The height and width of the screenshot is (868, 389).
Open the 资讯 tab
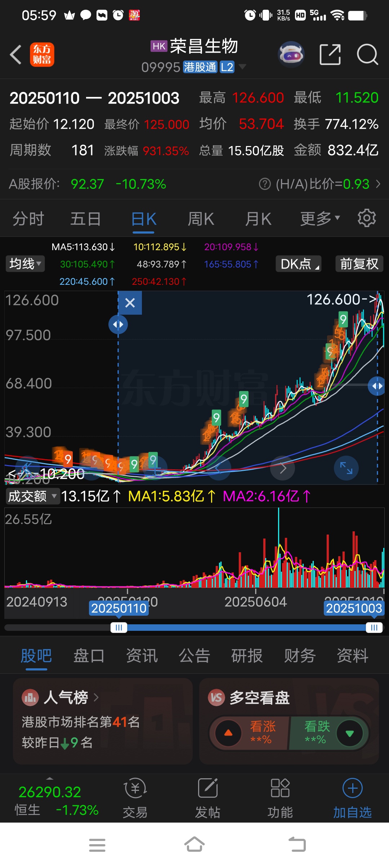(x=142, y=656)
